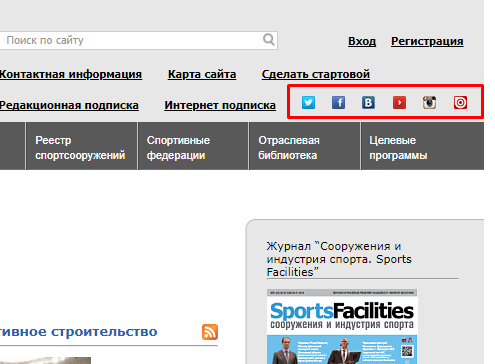This screenshot has width=495, height=364.
Task: Open the Карта сайта link
Action: click(202, 74)
